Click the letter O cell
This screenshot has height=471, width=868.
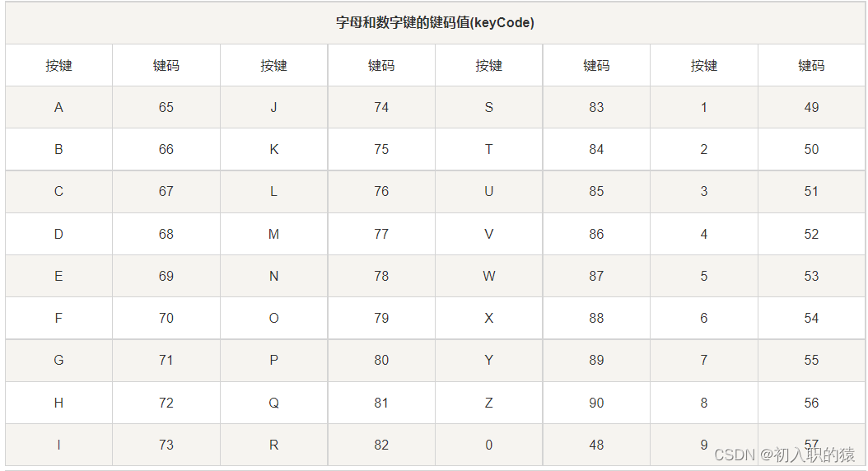coord(274,318)
